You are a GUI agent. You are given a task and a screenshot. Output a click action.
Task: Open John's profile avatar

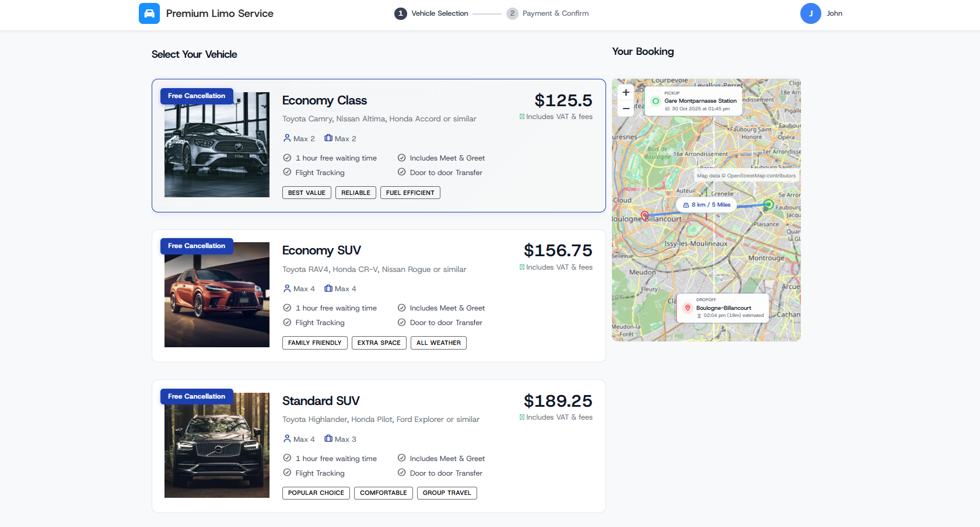810,13
